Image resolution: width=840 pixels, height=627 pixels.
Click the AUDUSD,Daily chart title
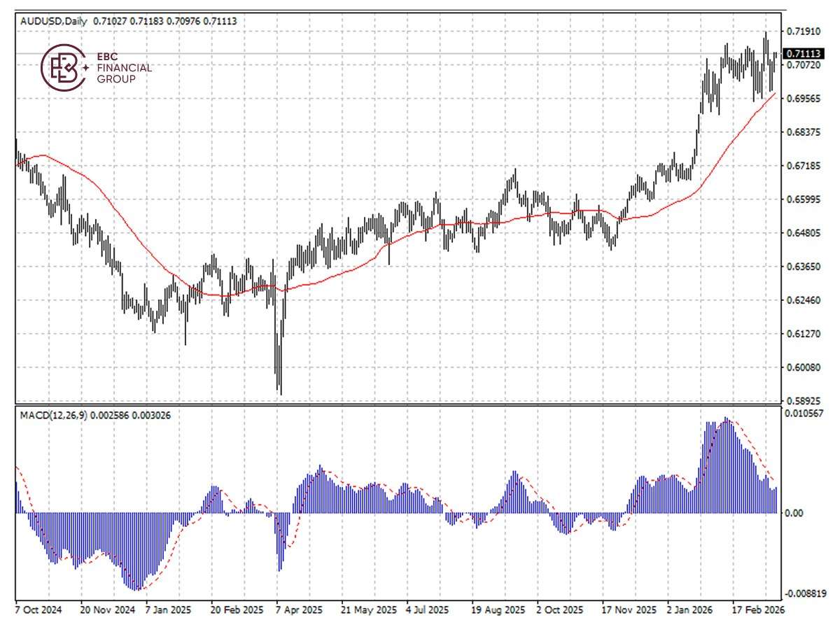click(54, 20)
